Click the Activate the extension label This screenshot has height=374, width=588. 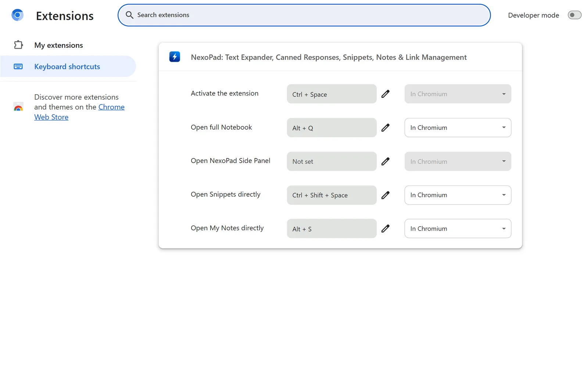tap(225, 93)
